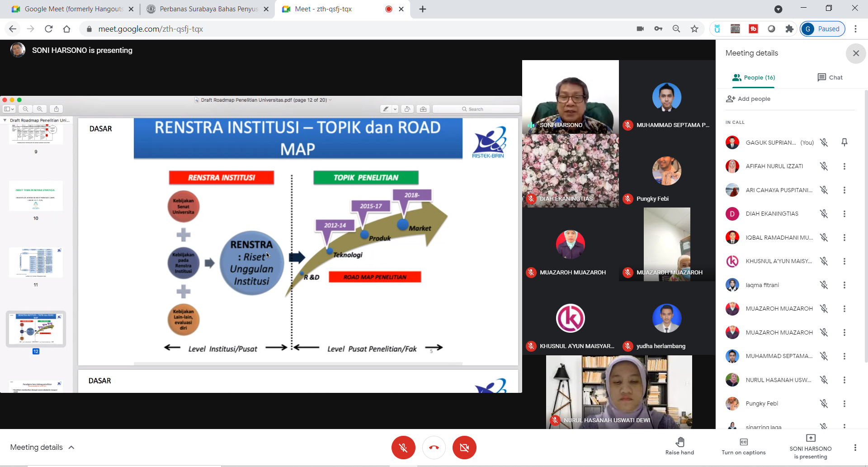The height and width of the screenshot is (467, 868).
Task: Click muted mic icon for laqma fitrani
Action: pos(824,285)
